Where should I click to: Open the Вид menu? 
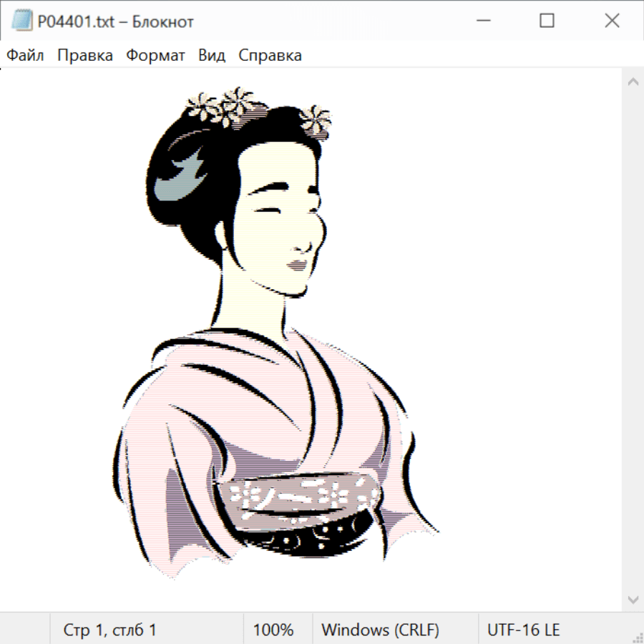click(212, 56)
